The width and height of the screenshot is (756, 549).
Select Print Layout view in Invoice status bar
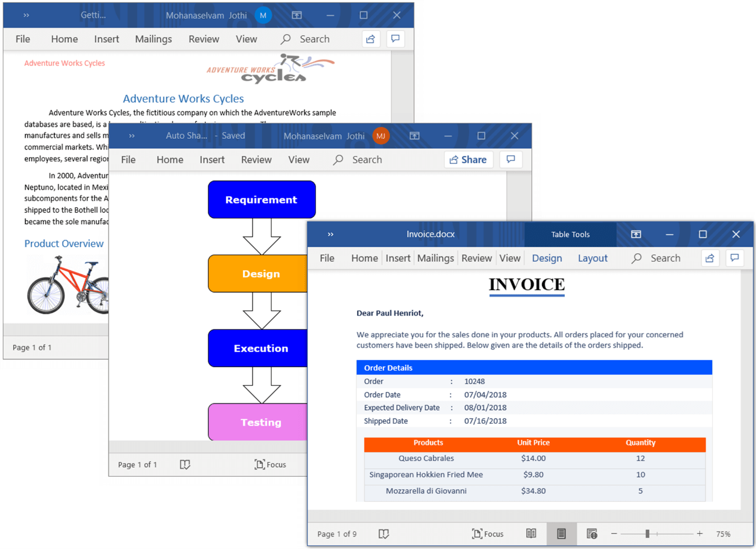pyautogui.click(x=561, y=534)
